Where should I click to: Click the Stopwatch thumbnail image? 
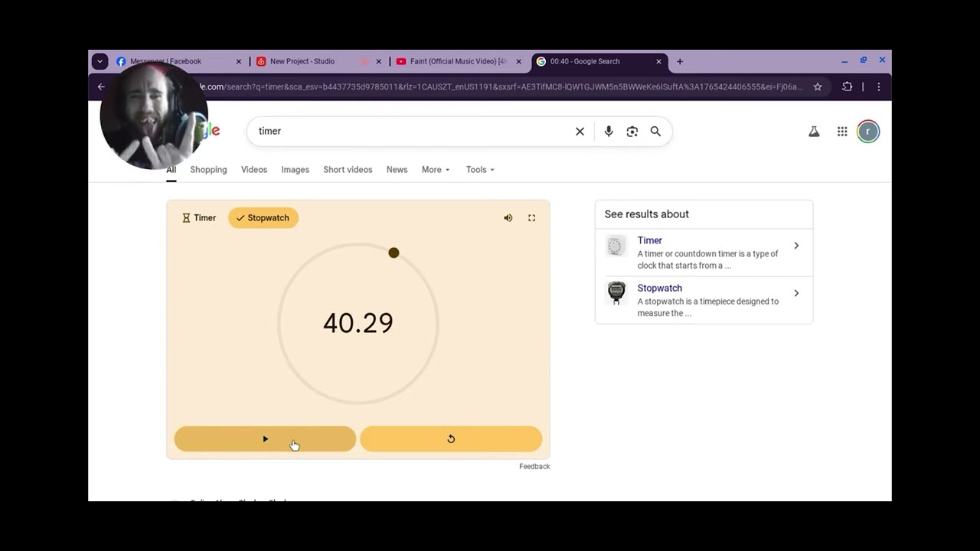point(616,293)
